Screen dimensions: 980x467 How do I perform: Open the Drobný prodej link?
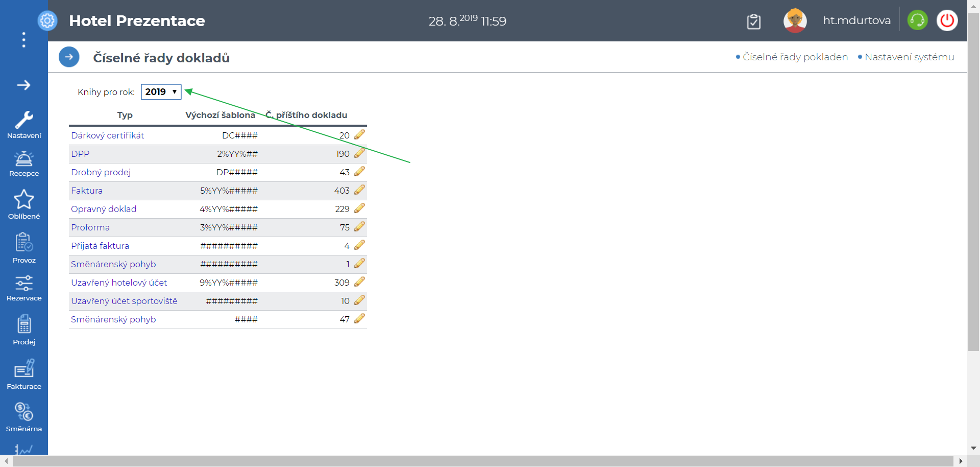pyautogui.click(x=101, y=172)
